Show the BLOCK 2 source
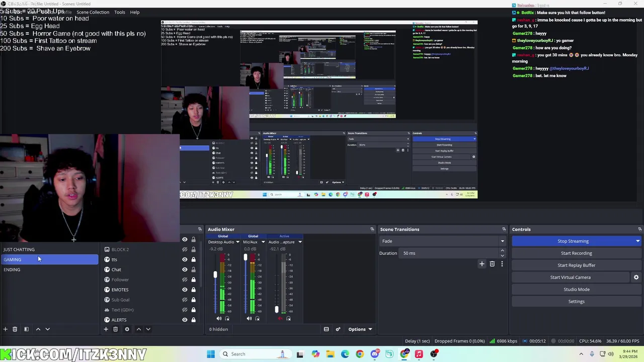 pyautogui.click(x=185, y=249)
